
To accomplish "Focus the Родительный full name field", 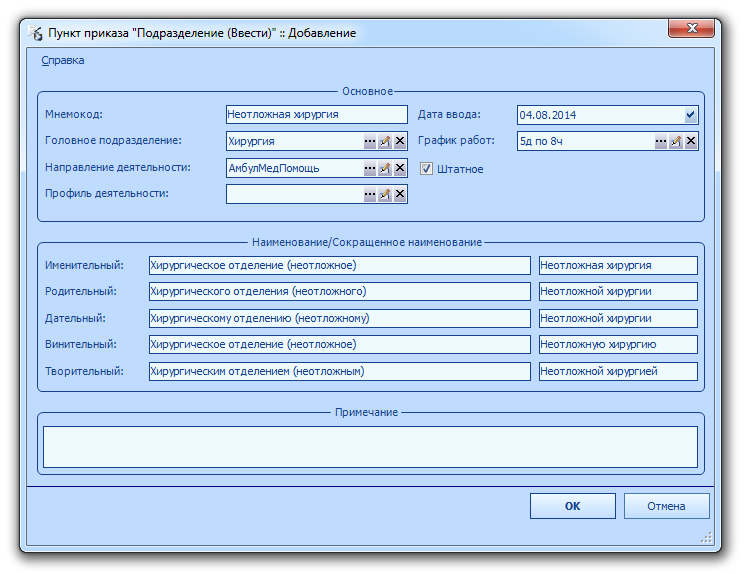I will 339,291.
